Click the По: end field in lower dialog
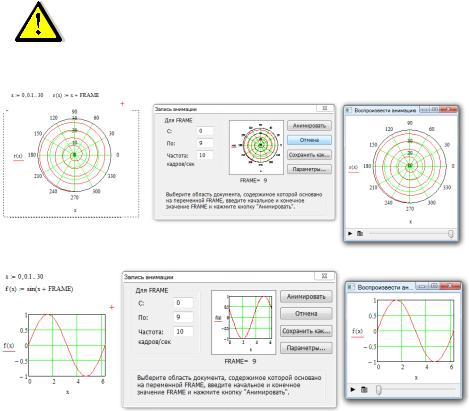 [x=183, y=317]
